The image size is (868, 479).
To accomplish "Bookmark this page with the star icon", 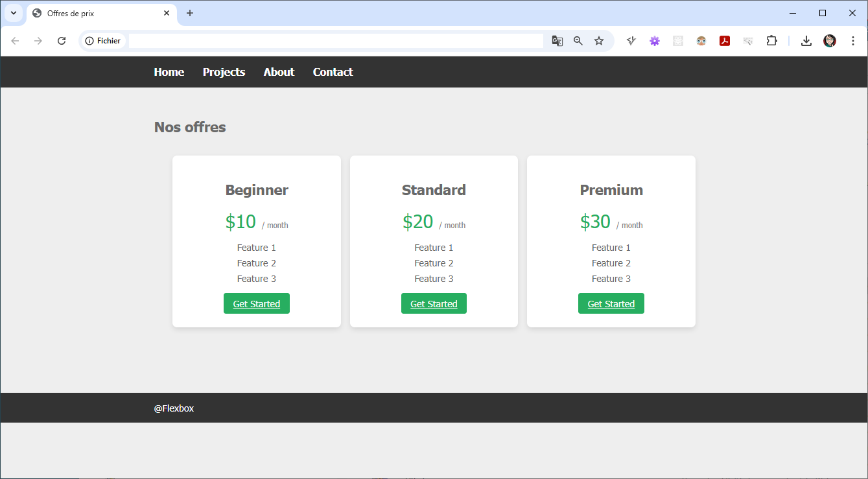I will click(599, 41).
